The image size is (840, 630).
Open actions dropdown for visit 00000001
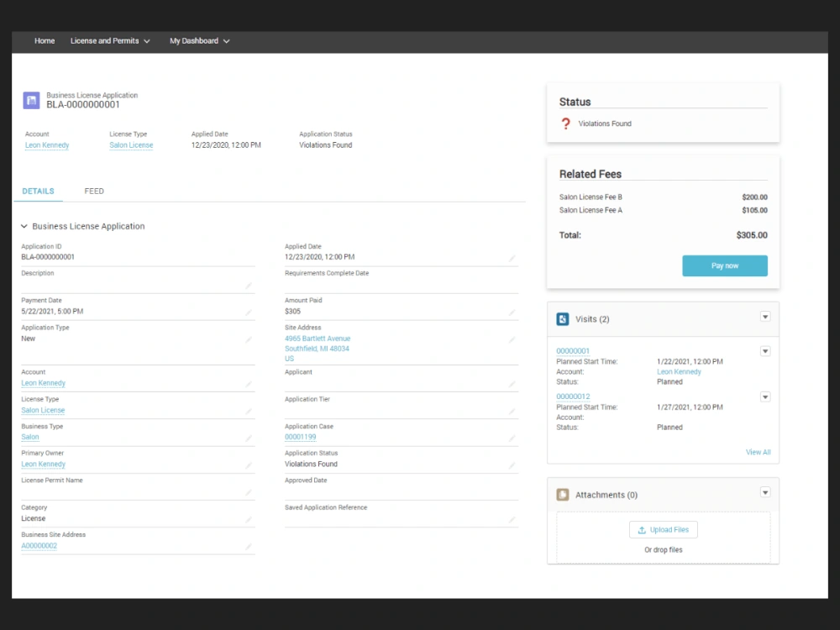tap(765, 351)
